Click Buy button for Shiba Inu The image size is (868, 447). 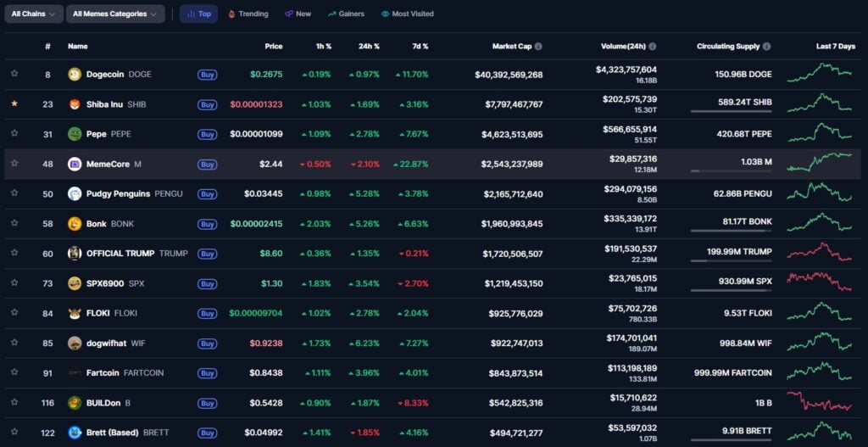pos(207,104)
